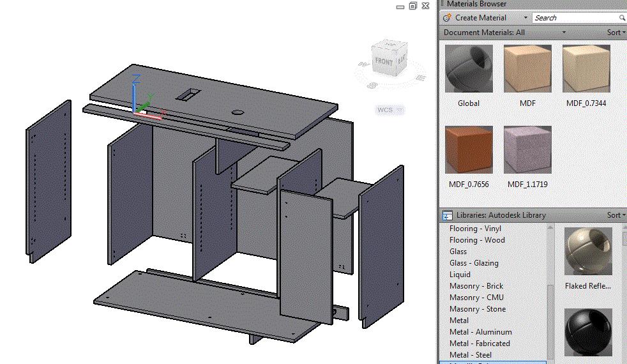The width and height of the screenshot is (627, 364).
Task: Open the Create Material dropdown arrow
Action: click(x=525, y=18)
